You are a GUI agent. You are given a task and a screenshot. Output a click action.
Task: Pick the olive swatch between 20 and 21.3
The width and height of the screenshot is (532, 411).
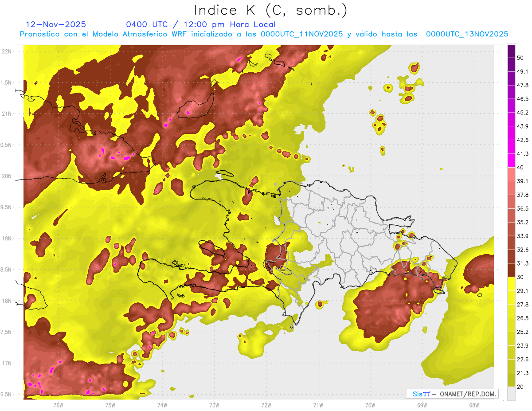(x=511, y=380)
